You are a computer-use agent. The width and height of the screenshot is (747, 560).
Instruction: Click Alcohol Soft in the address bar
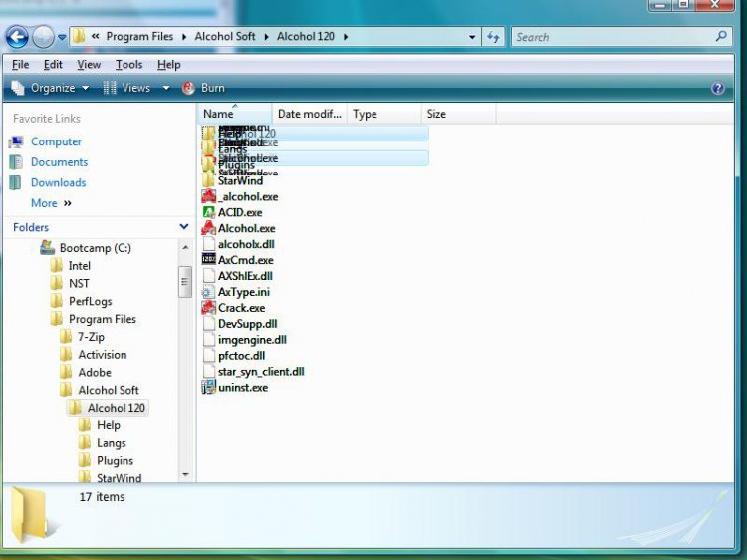point(225,36)
